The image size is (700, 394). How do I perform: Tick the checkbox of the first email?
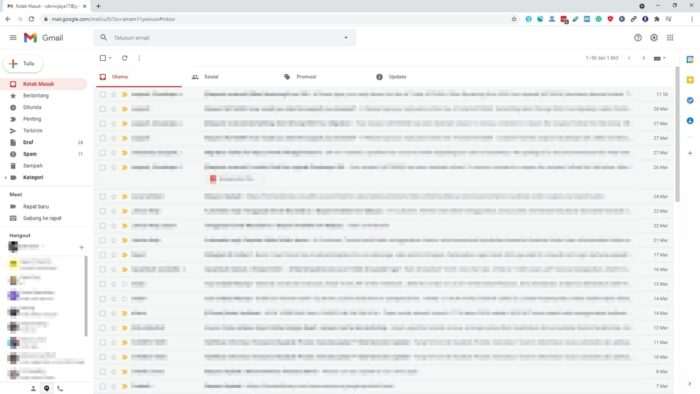[103, 94]
